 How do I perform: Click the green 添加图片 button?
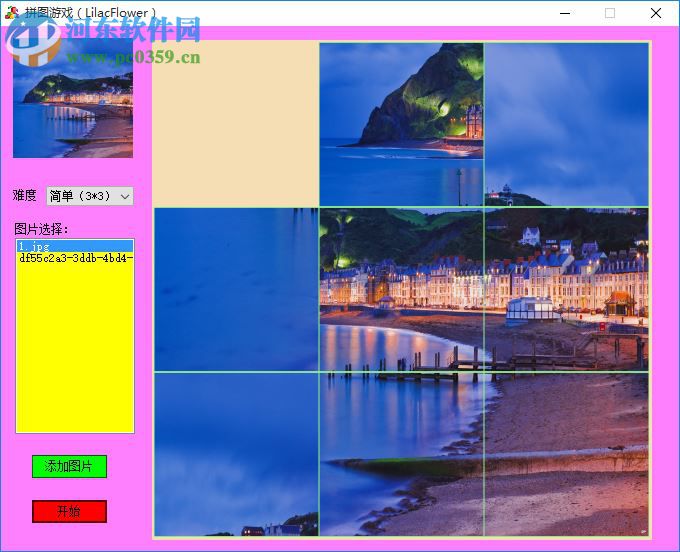click(69, 467)
